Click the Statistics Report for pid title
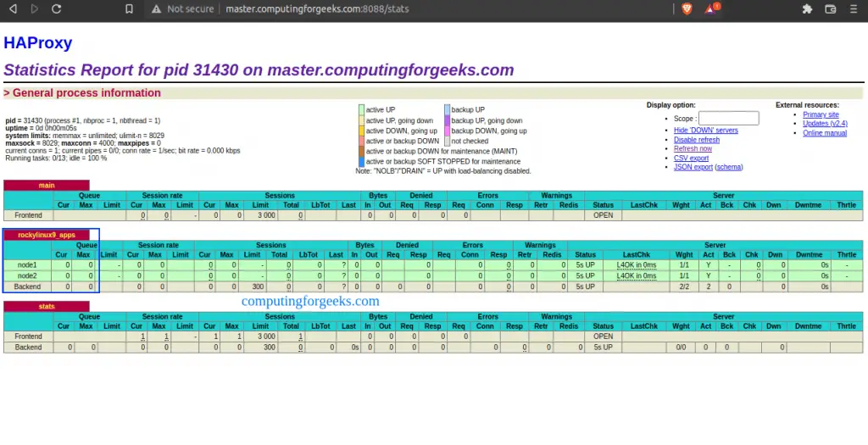 (x=259, y=70)
